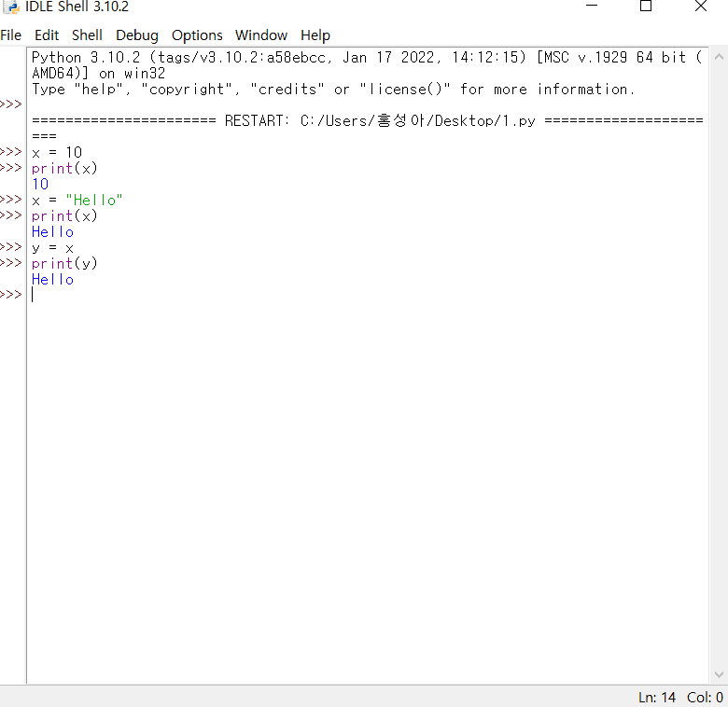Open the Help menu
Image resolution: width=728 pixels, height=707 pixels.
click(x=315, y=35)
